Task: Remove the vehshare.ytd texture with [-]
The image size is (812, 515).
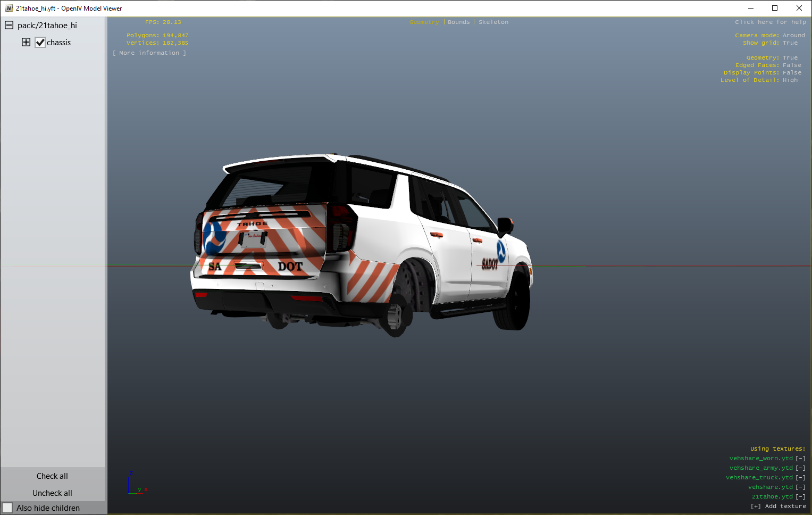Action: (800, 487)
